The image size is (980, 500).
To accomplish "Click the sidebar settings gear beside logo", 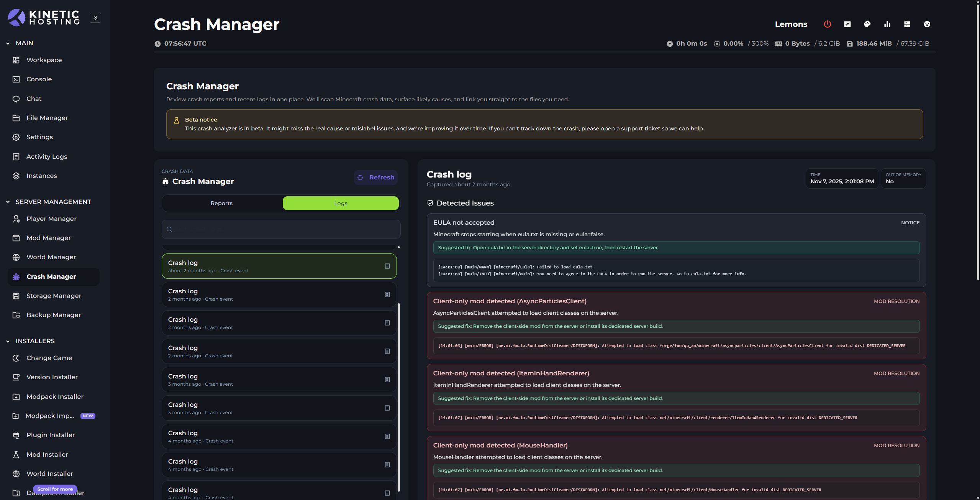I will [x=95, y=18].
